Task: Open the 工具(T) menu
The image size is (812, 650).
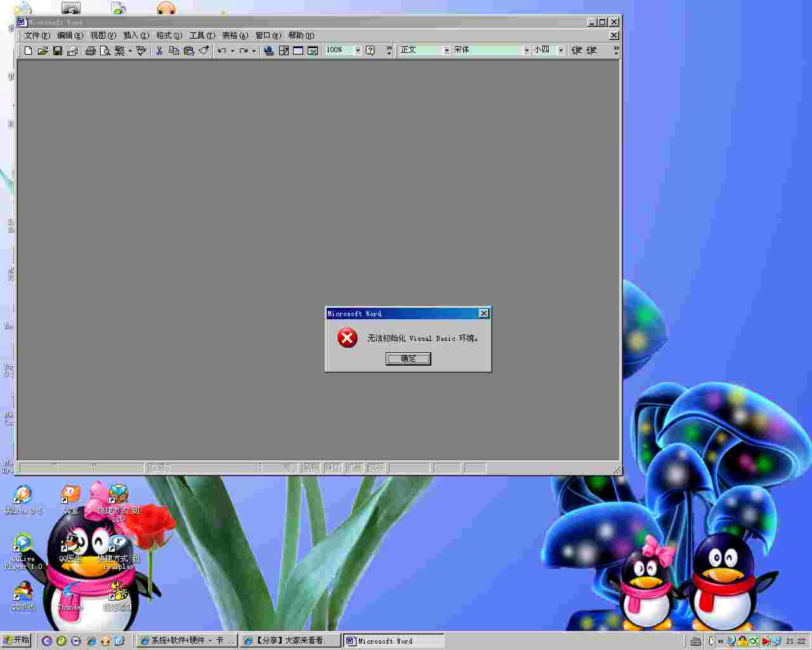Action: [202, 36]
